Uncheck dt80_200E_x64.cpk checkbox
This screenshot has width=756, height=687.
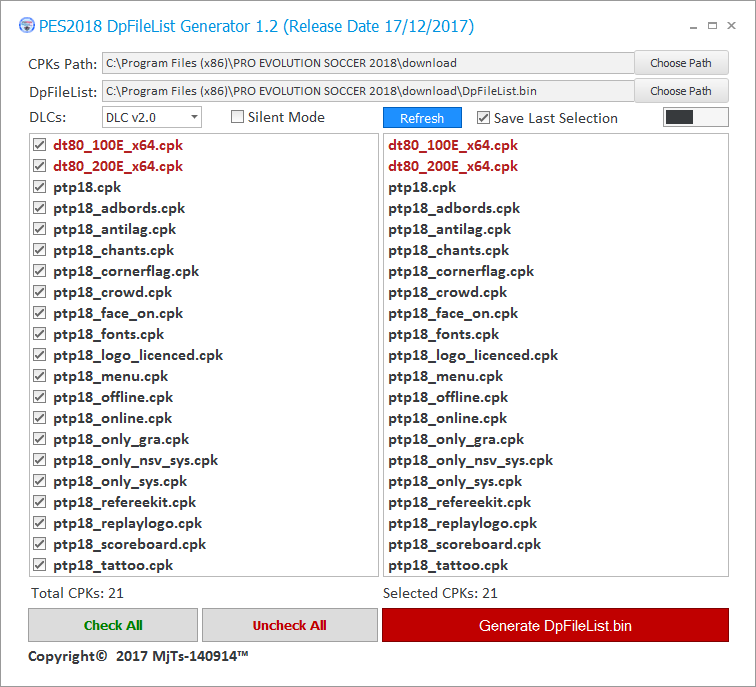tap(40, 166)
